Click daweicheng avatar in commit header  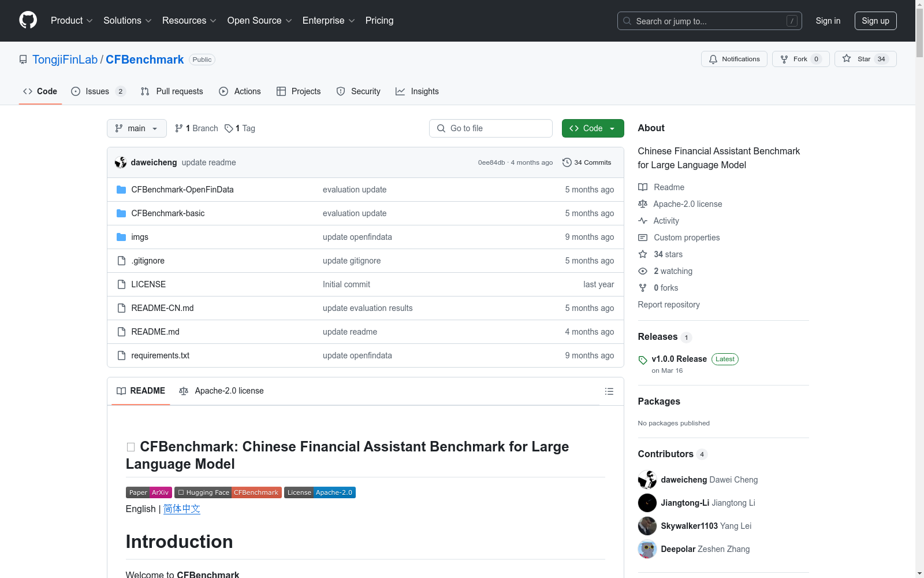(121, 162)
